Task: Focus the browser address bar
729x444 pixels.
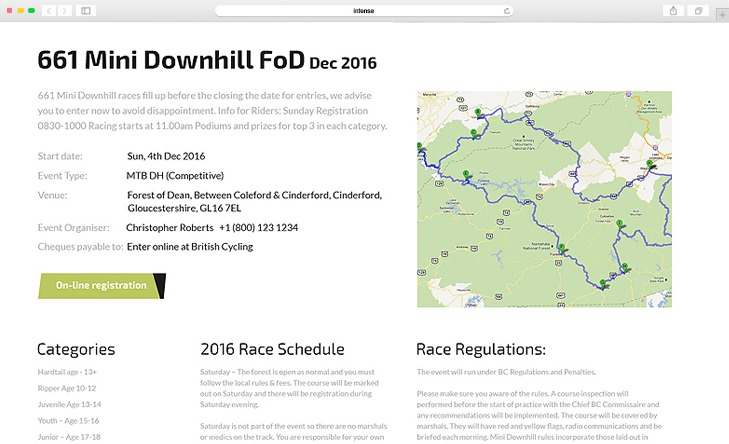Action: [364, 10]
